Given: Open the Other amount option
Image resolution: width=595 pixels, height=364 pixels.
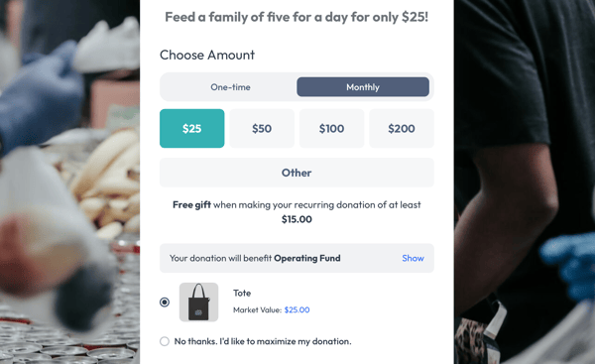Looking at the screenshot, I should (x=297, y=173).
